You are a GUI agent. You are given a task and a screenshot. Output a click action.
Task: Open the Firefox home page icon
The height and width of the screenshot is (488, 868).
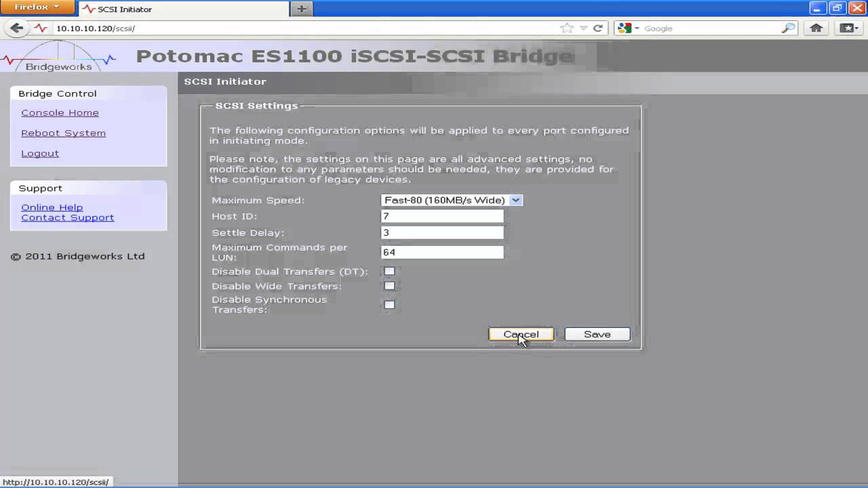(x=816, y=28)
